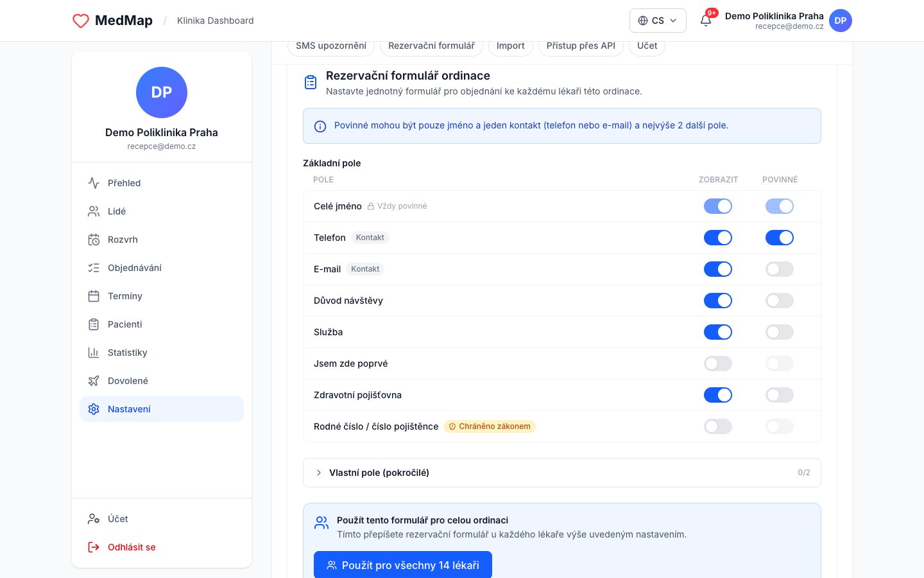Screen dimensions: 924x578
Task: Click the Vždy povinné lock label
Action: [397, 206]
